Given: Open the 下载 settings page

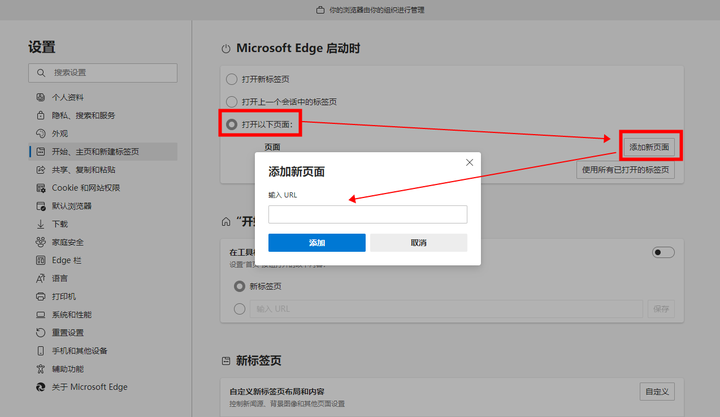Looking at the screenshot, I should 103,224.
